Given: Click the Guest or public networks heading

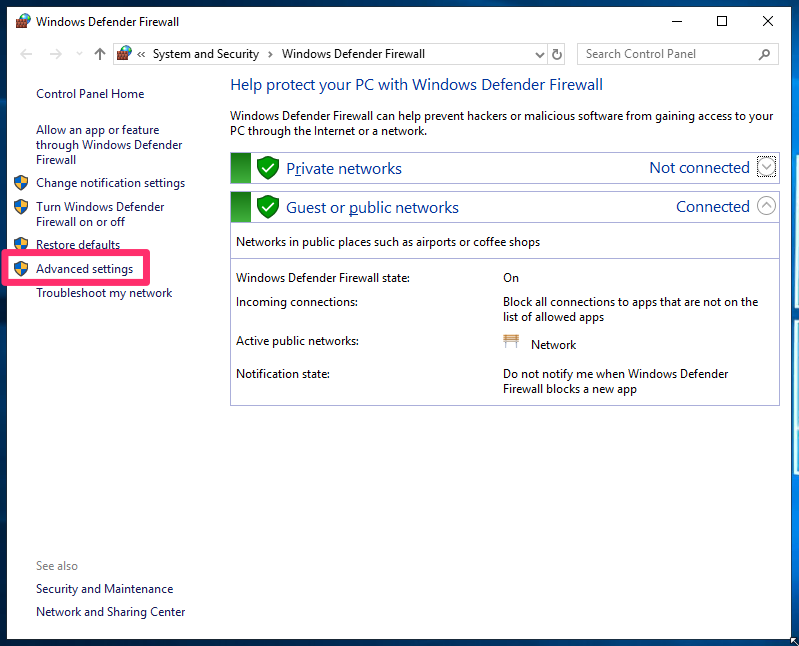Looking at the screenshot, I should tap(372, 208).
